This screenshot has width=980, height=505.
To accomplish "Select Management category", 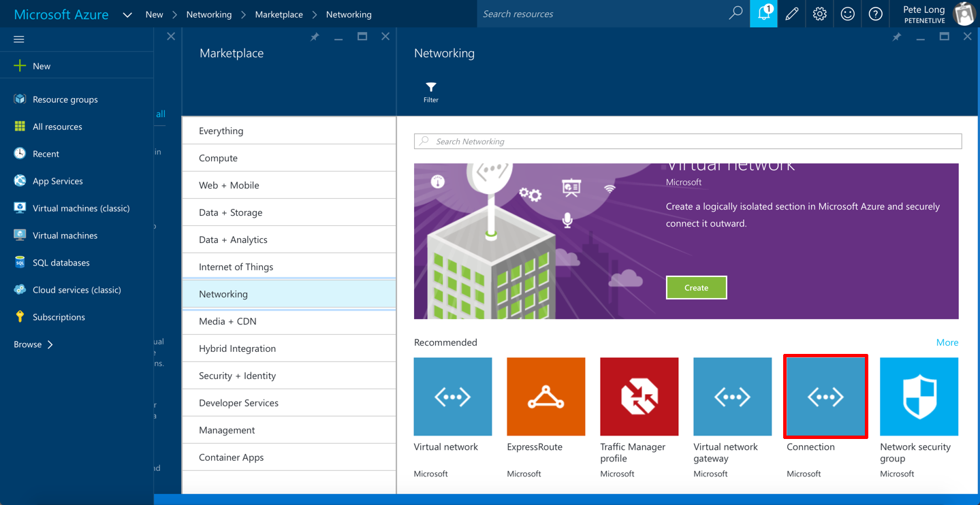I will tap(289, 430).
